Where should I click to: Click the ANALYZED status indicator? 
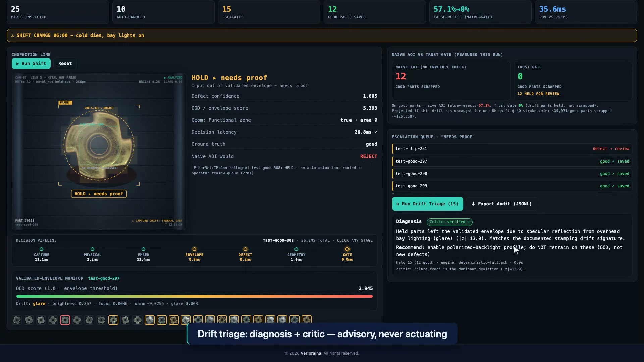173,78
